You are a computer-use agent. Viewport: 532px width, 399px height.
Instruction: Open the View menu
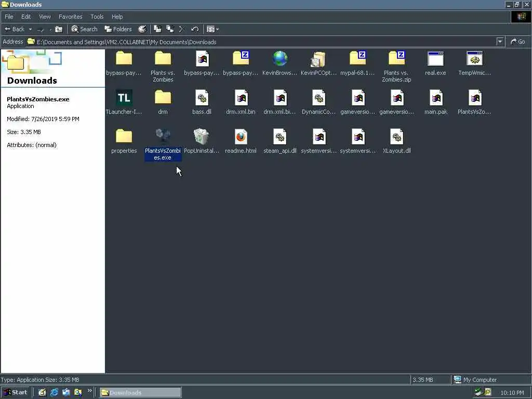[x=45, y=17]
